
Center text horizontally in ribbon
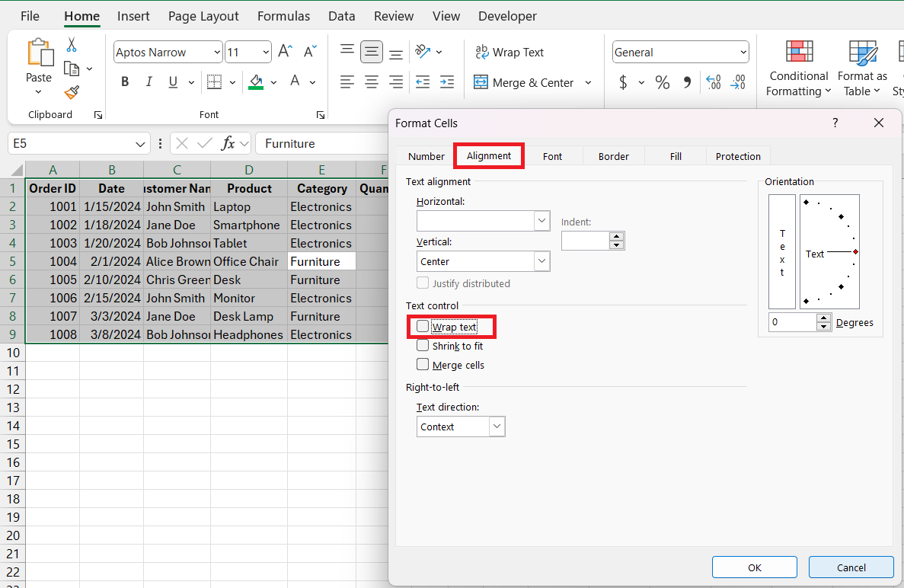[x=372, y=81]
